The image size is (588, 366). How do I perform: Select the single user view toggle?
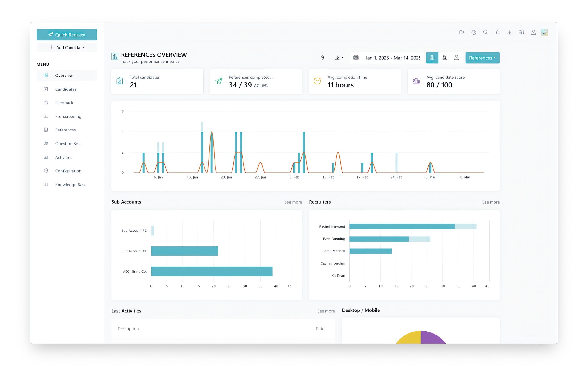456,58
